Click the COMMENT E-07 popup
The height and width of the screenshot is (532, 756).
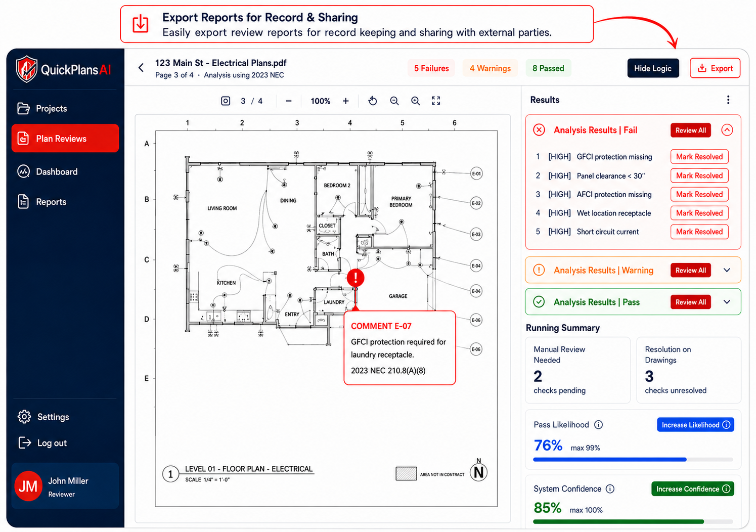pos(399,348)
